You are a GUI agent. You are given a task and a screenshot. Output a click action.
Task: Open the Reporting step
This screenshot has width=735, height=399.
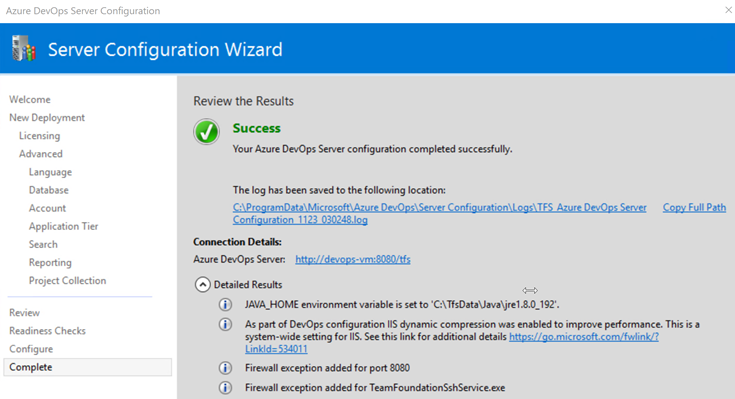pyautogui.click(x=50, y=263)
